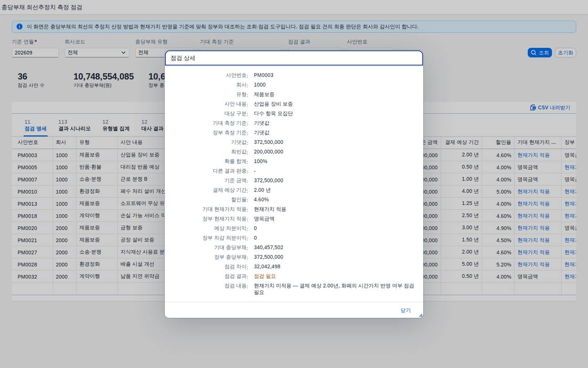Click 기대 충당부채 value 340,457,502 in dialog
588x368 pixels.
tap(269, 247)
